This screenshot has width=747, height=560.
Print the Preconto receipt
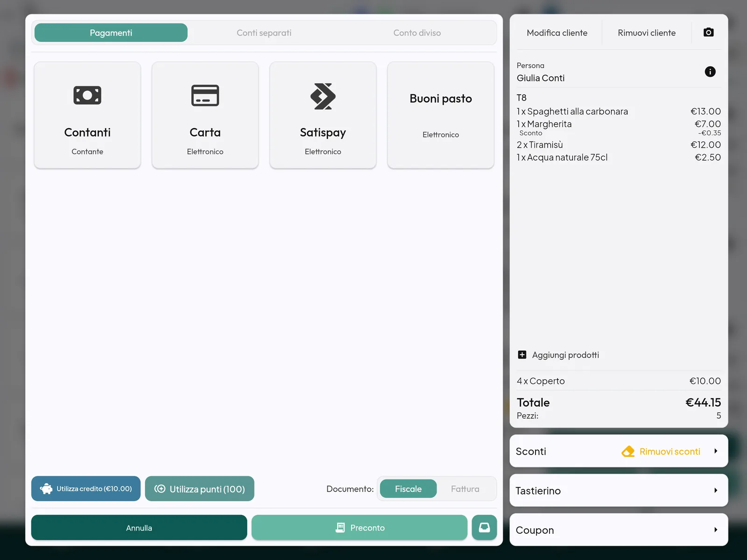[359, 528]
